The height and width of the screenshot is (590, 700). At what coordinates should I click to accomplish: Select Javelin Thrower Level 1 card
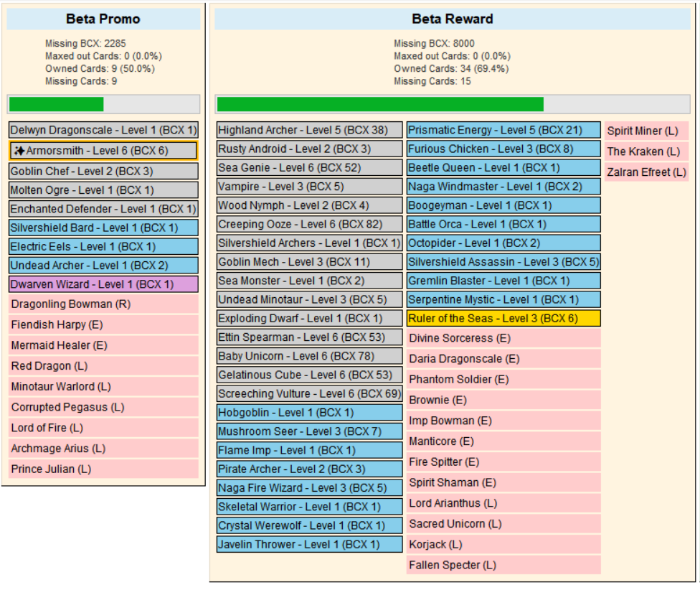pyautogui.click(x=310, y=544)
